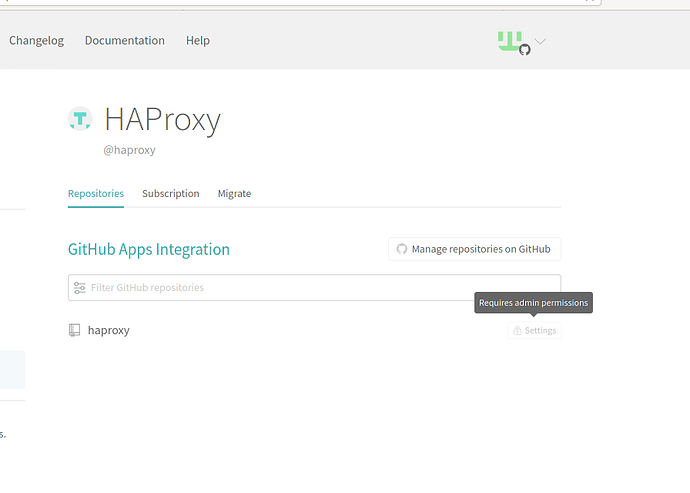Focus the Filter GitHub repositories field
This screenshot has height=493, width=690.
314,287
